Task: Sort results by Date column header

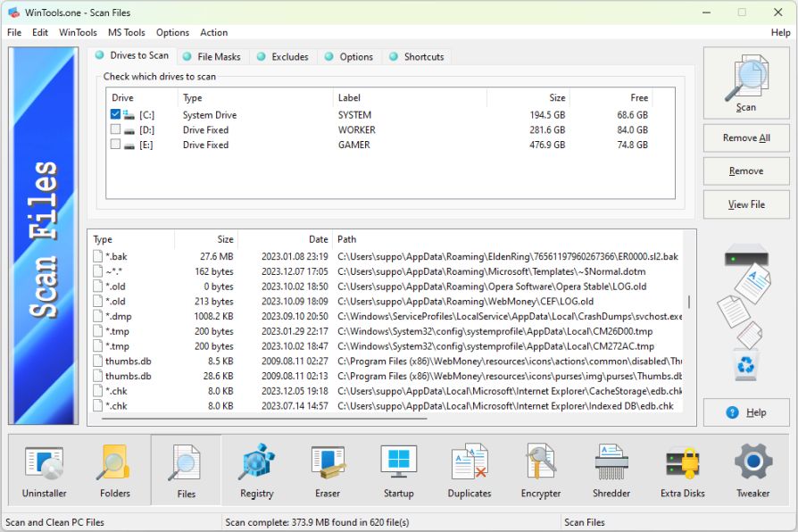Action: pyautogui.click(x=285, y=239)
